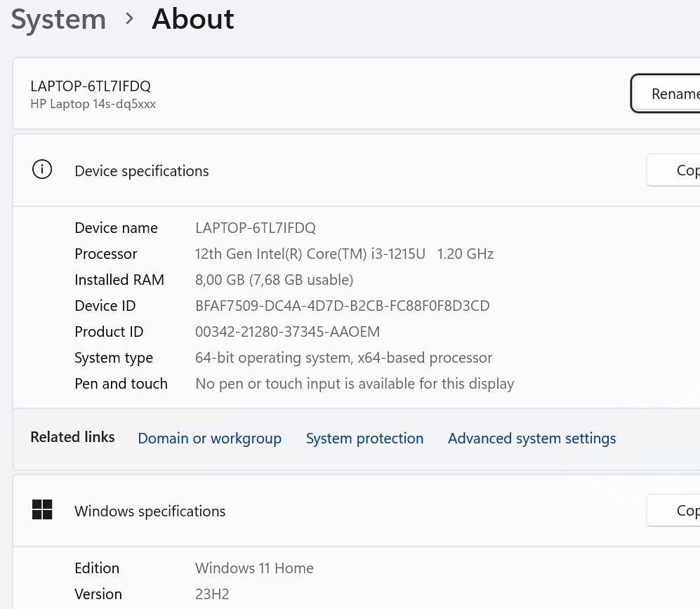This screenshot has height=609, width=700.
Task: Open System protection settings
Action: pos(364,439)
